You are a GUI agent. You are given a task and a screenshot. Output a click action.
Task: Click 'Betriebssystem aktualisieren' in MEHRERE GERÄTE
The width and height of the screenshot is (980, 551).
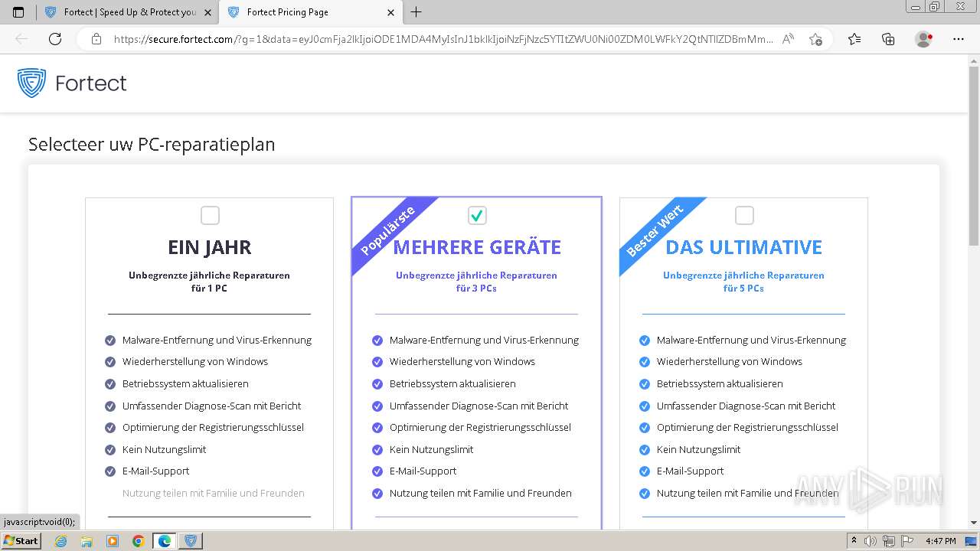tap(452, 383)
